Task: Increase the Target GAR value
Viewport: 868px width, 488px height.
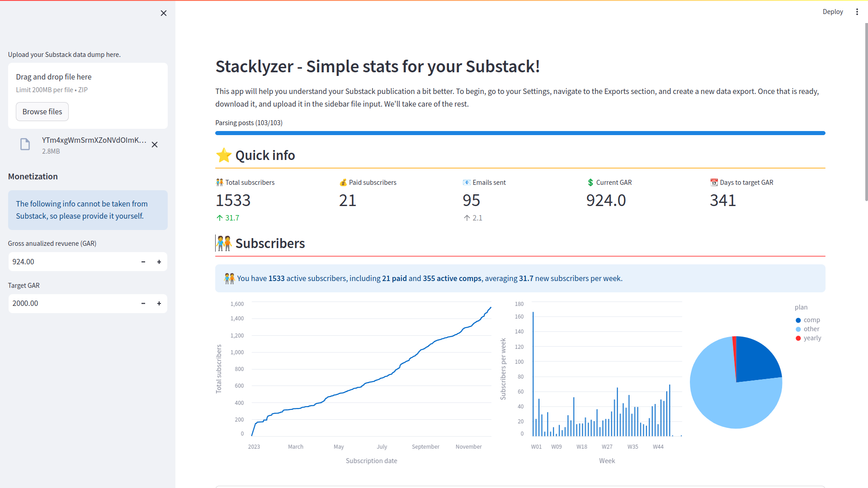Action: pyautogui.click(x=159, y=304)
